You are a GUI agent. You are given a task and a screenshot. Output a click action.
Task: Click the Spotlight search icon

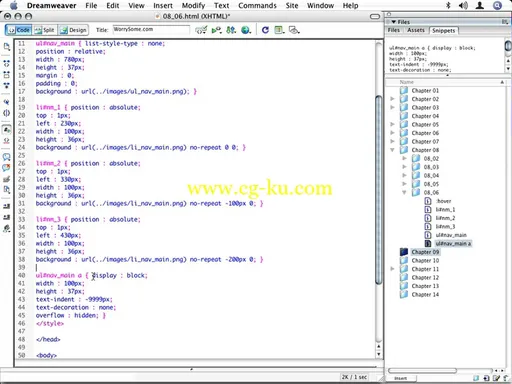click(x=498, y=6)
